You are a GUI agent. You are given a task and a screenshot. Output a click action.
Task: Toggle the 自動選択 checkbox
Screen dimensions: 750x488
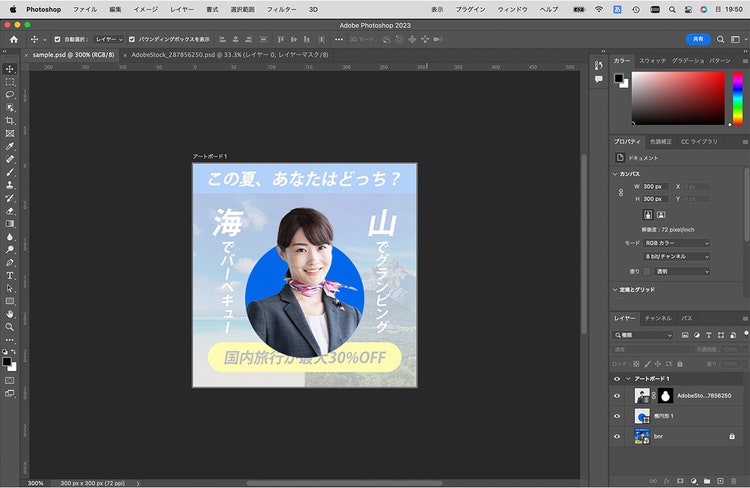[x=57, y=40]
